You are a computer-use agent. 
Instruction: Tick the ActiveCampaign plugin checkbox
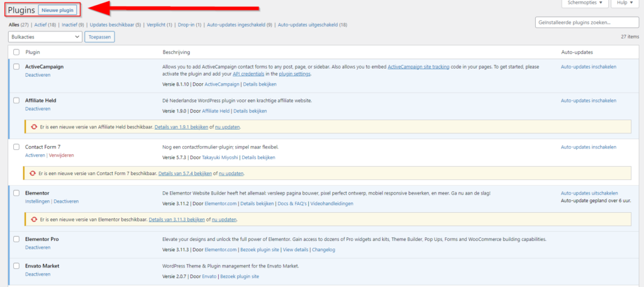click(16, 67)
